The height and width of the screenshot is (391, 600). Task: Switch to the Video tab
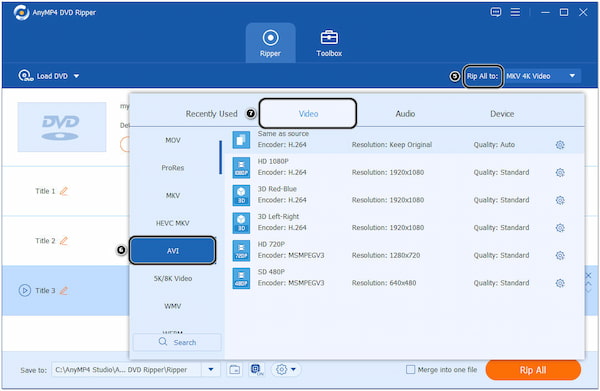(x=308, y=113)
